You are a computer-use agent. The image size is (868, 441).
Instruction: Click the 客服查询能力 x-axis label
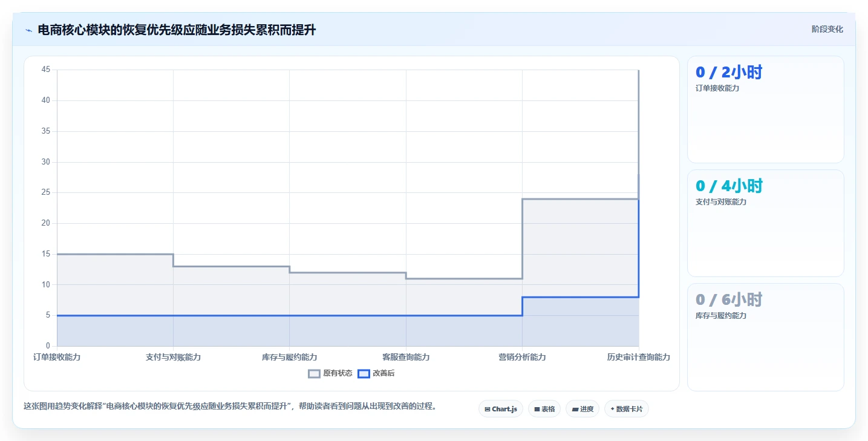point(406,358)
